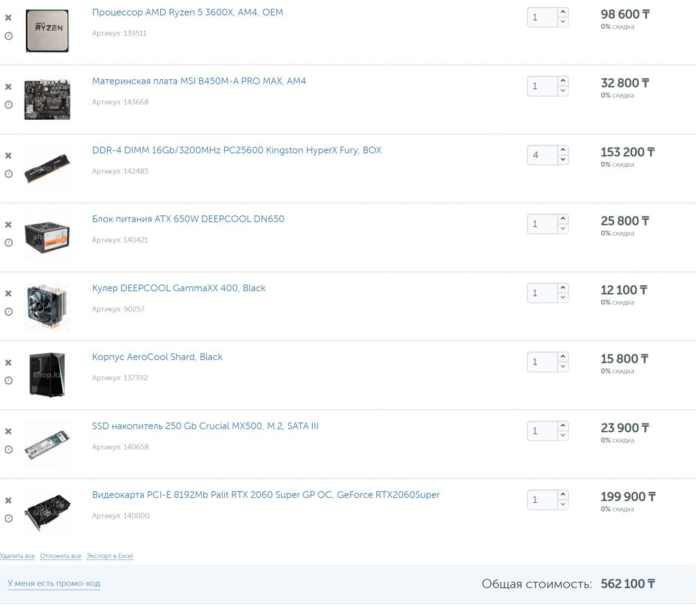Increase quantity of Palit RTX 2060 Super
This screenshot has width=700, height=606.
pos(563,495)
